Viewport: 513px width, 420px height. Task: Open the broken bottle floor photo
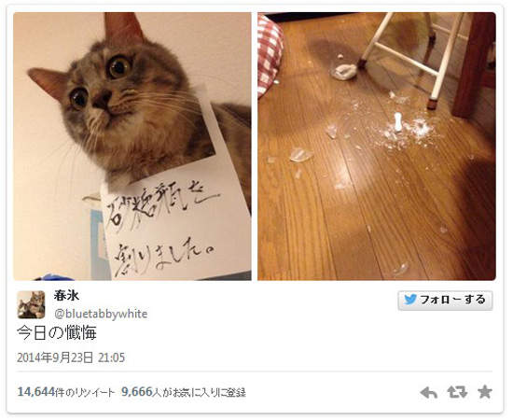coord(377,147)
